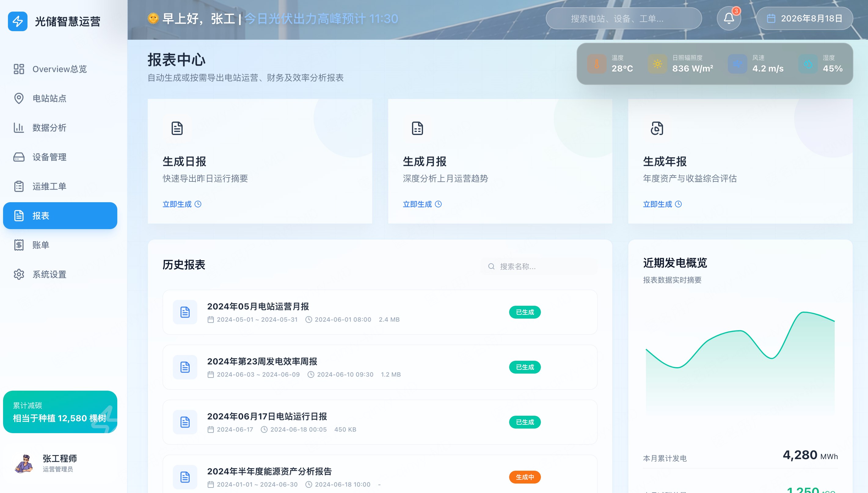Click the 45% humidity value
Image resolution: width=868 pixels, height=493 pixels.
click(833, 68)
